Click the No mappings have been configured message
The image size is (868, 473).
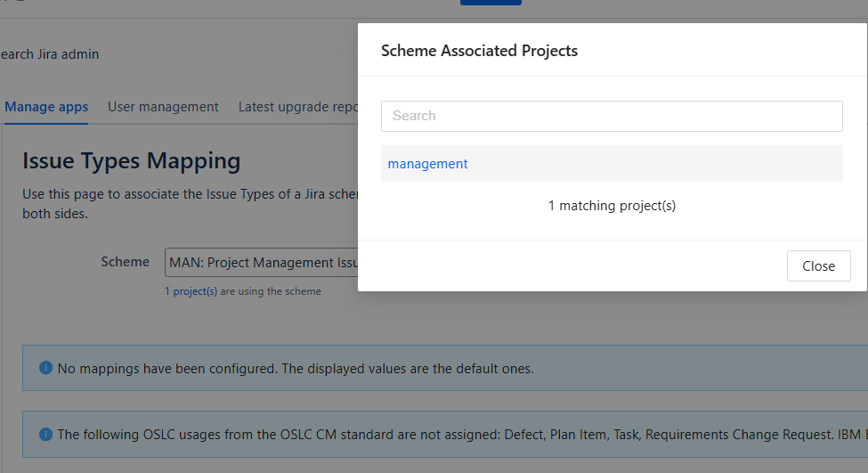tap(296, 368)
